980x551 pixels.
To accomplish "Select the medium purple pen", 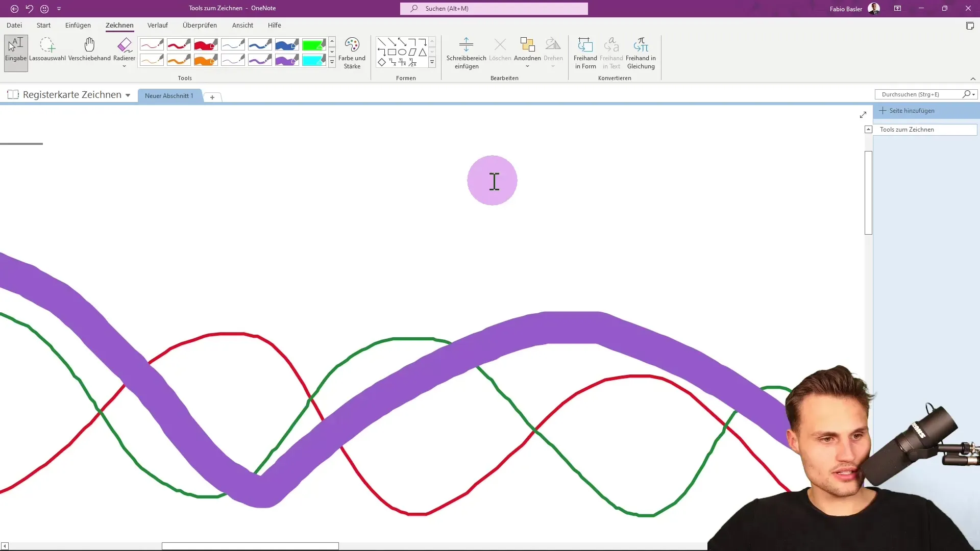I will coord(260,60).
